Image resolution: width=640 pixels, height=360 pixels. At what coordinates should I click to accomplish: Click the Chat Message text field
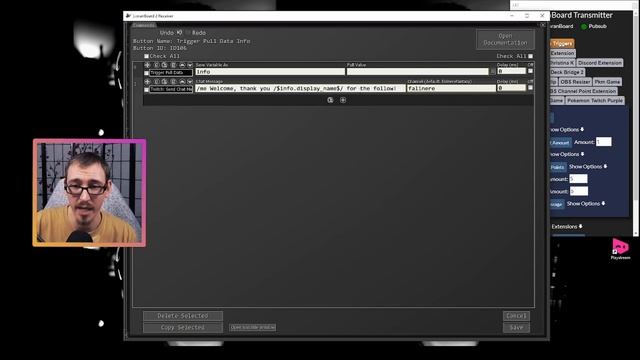[300, 88]
